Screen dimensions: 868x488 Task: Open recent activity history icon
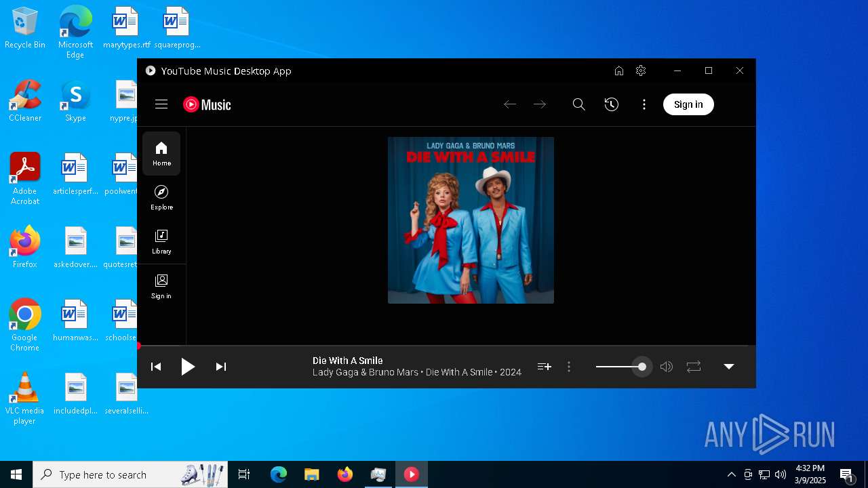click(x=611, y=104)
